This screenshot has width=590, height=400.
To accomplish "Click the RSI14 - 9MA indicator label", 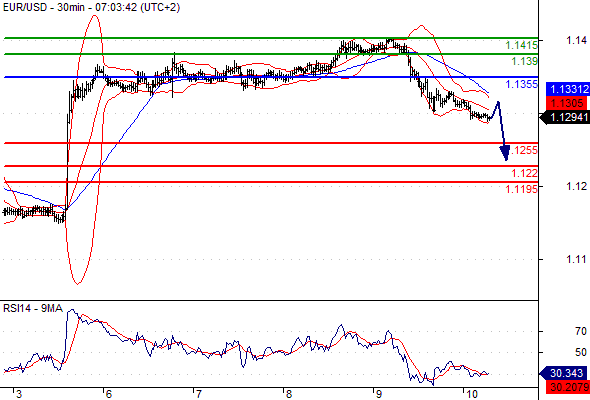I will (x=33, y=309).
